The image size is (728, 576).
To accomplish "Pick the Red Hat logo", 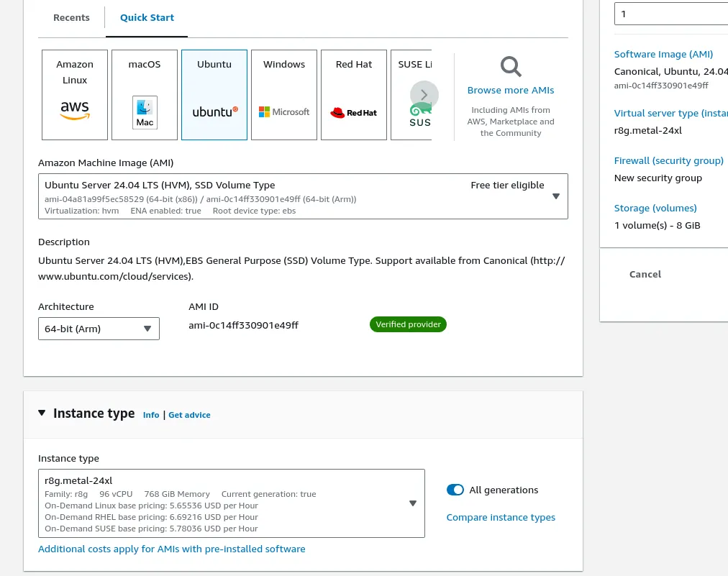I will coord(353,112).
